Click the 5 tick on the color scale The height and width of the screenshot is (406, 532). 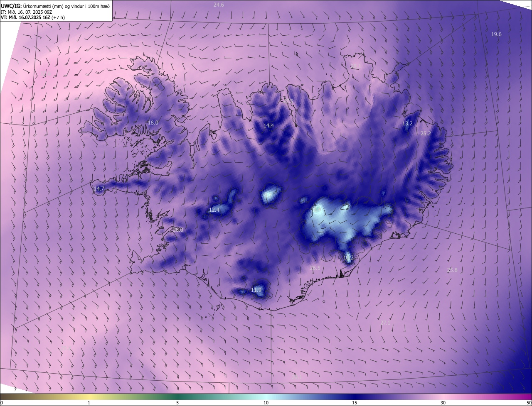(177, 403)
